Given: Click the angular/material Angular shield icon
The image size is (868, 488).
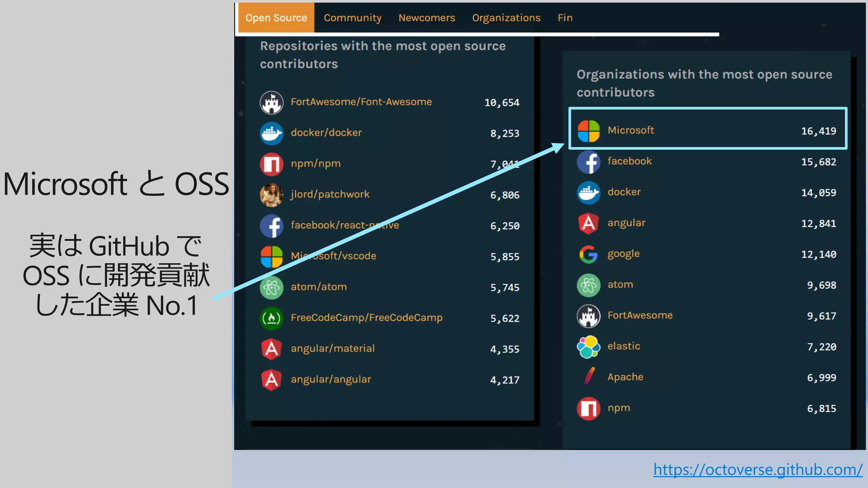Looking at the screenshot, I should pyautogui.click(x=272, y=349).
